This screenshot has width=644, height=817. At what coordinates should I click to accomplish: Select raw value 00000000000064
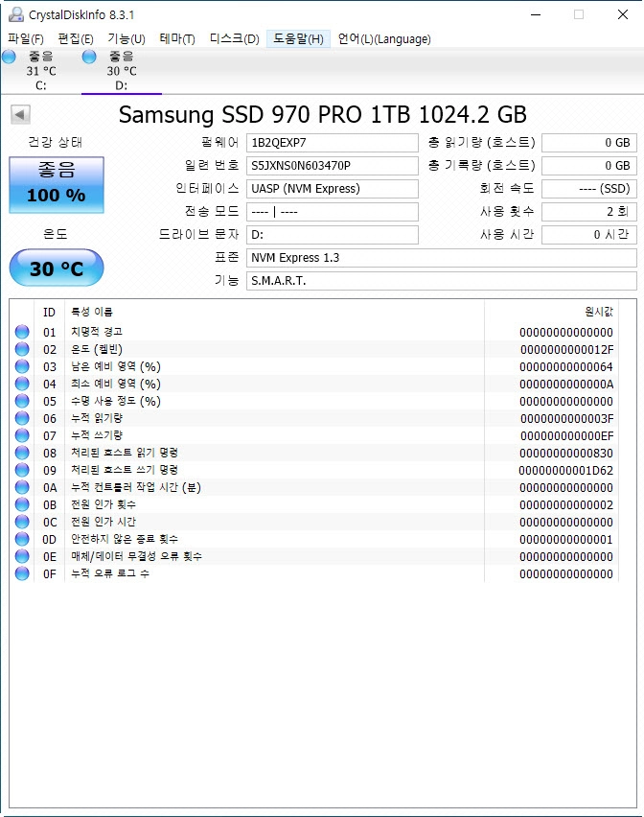click(566, 367)
